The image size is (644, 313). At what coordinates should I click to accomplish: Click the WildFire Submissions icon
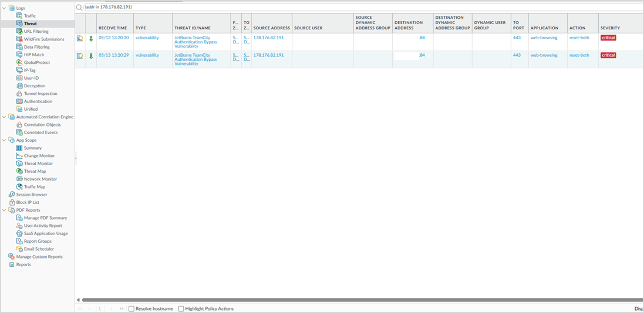(19, 39)
